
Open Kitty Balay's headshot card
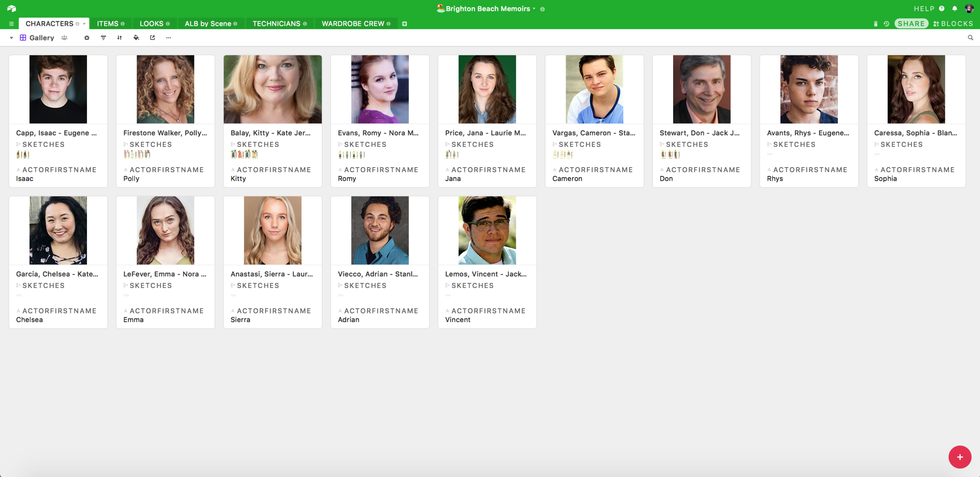pos(272,89)
